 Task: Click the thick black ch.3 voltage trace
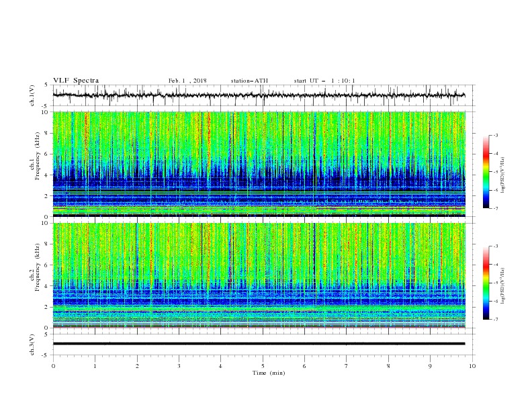[259, 344]
